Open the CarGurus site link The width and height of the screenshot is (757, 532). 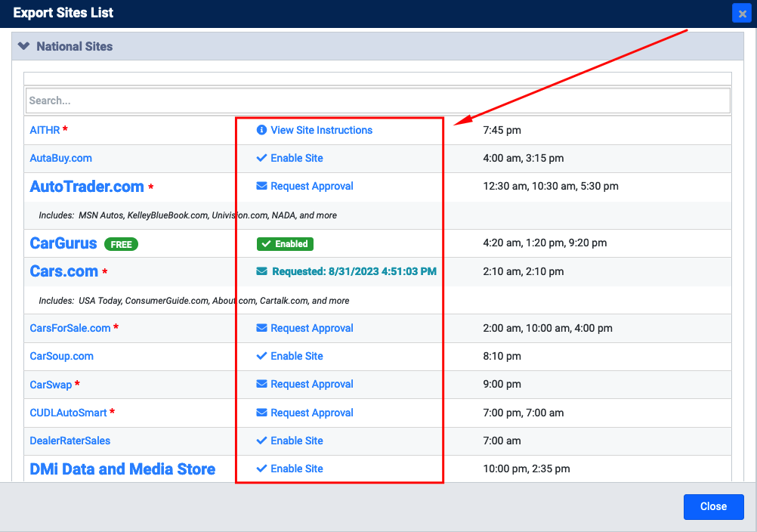pos(63,243)
